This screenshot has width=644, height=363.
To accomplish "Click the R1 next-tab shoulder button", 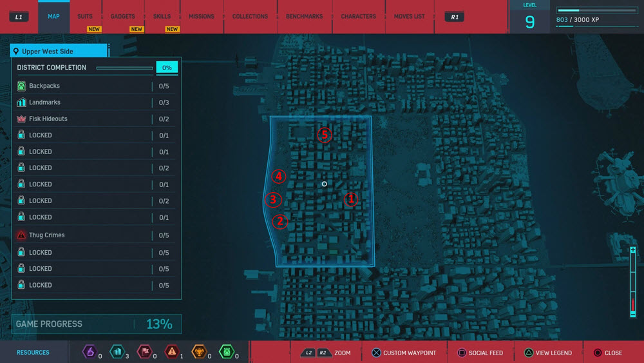I will [455, 17].
